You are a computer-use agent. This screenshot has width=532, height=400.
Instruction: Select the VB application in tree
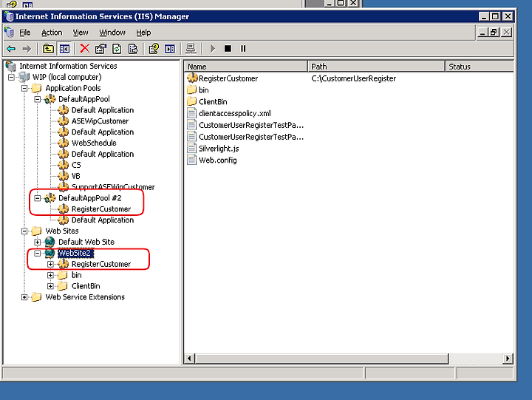tap(75, 176)
